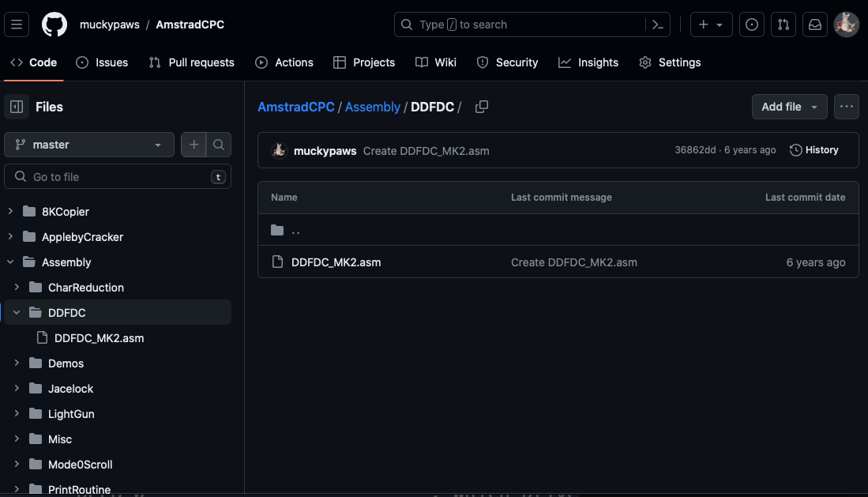The width and height of the screenshot is (868, 497).
Task: Expand the CharReduction folder chevron
Action: (x=17, y=287)
